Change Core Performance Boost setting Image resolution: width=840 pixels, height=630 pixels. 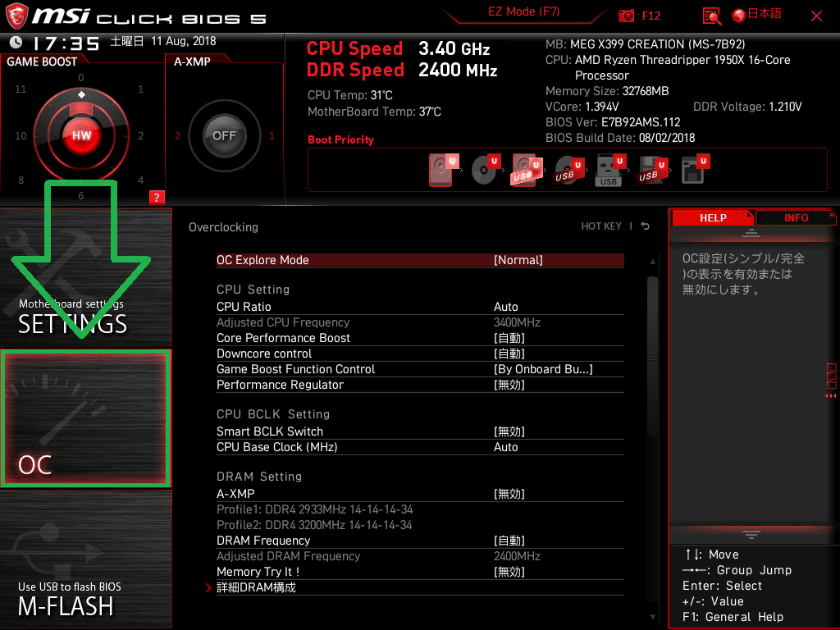tap(420, 338)
